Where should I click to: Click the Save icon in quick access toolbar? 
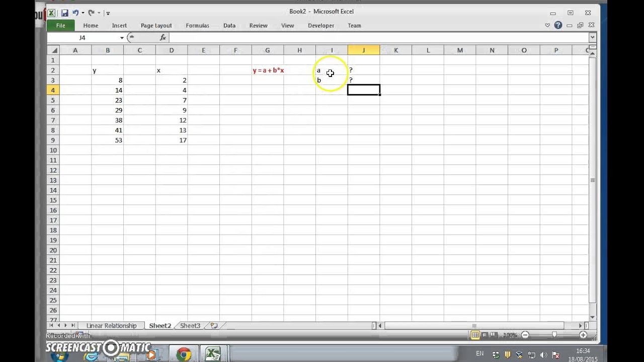[65, 13]
